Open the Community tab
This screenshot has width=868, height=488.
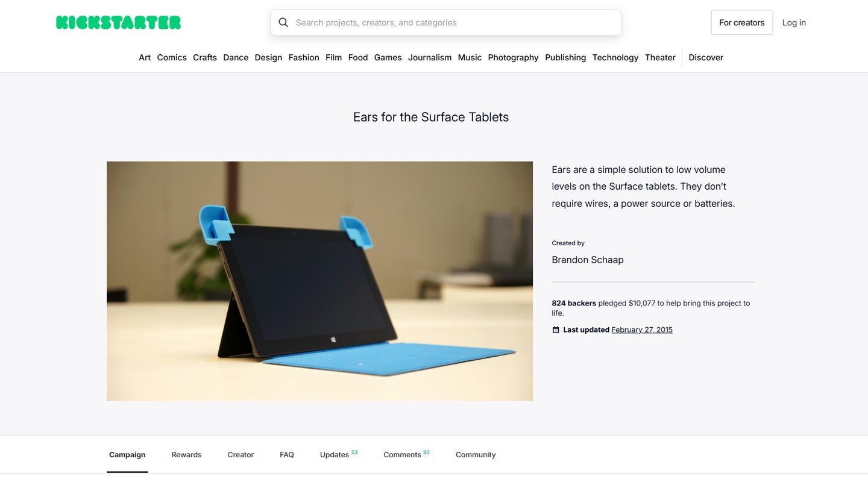click(x=476, y=454)
